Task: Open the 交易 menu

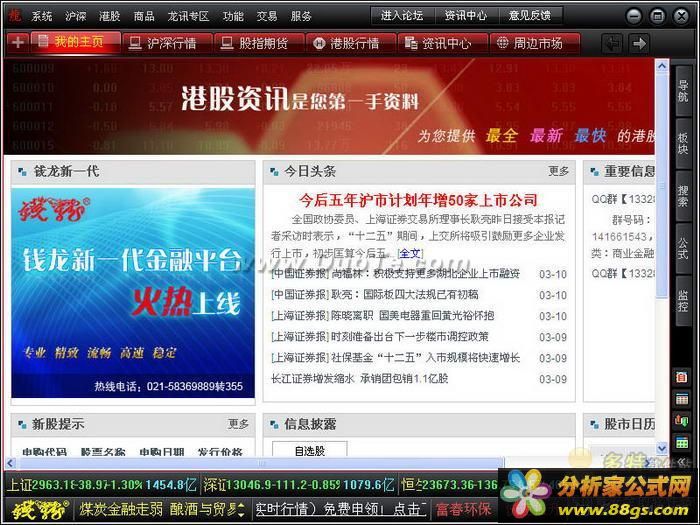Action: coord(267,17)
